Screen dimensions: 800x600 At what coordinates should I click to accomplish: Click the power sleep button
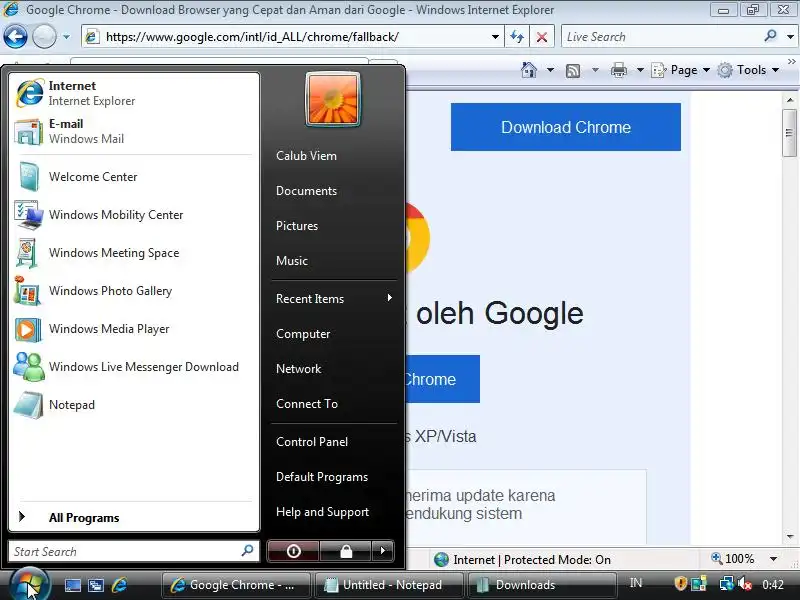(x=293, y=551)
